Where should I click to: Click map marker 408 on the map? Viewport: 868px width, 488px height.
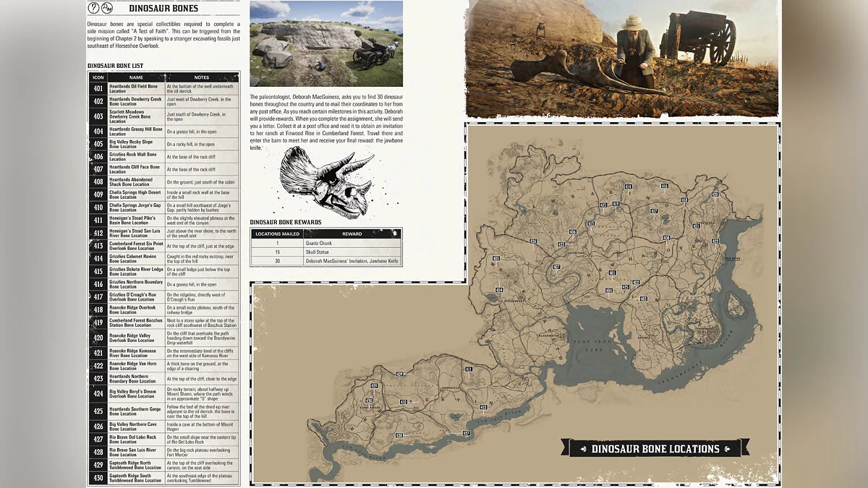[x=667, y=238]
